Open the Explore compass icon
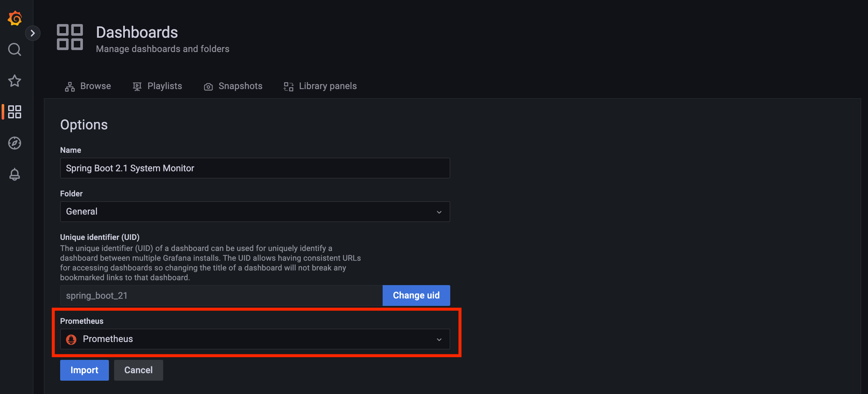This screenshot has height=394, width=868. (x=15, y=143)
